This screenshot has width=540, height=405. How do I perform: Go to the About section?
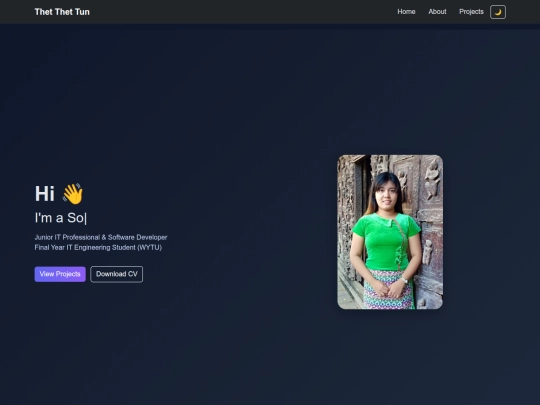[437, 12]
